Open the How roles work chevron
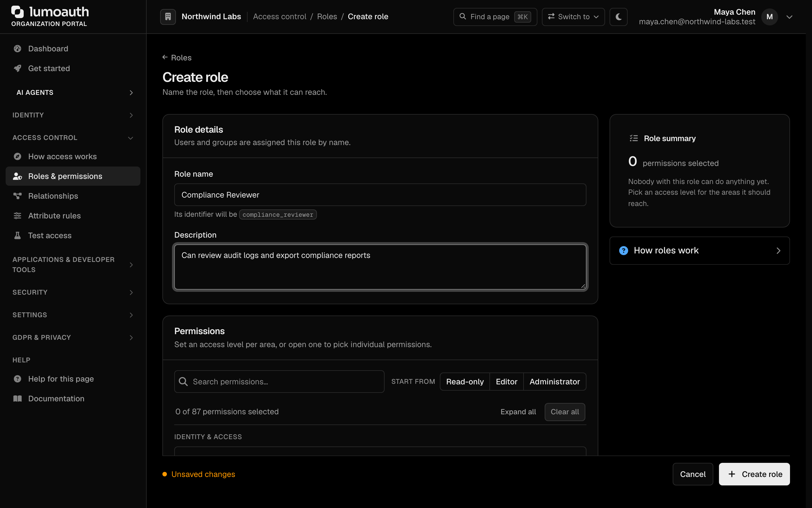The image size is (812, 508). coord(778,251)
